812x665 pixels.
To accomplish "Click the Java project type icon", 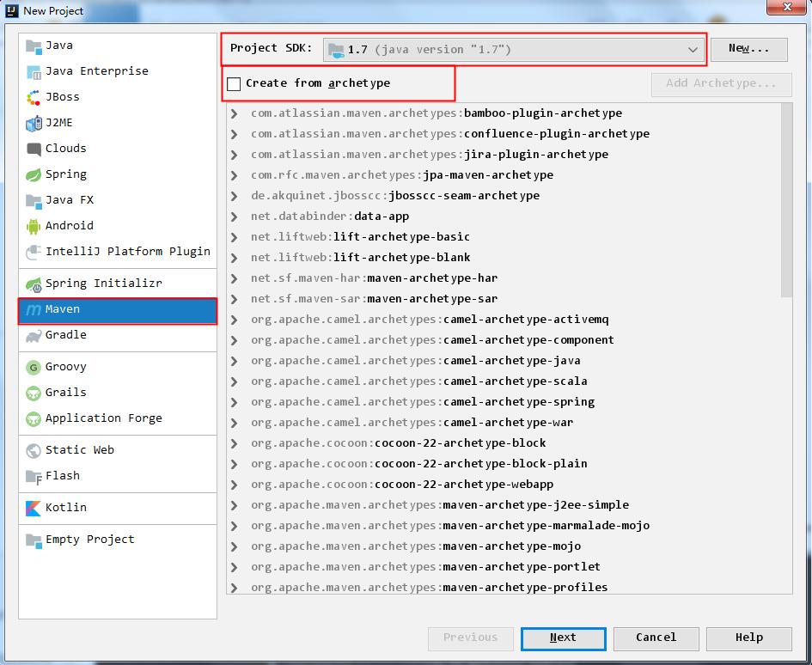I will (34, 46).
